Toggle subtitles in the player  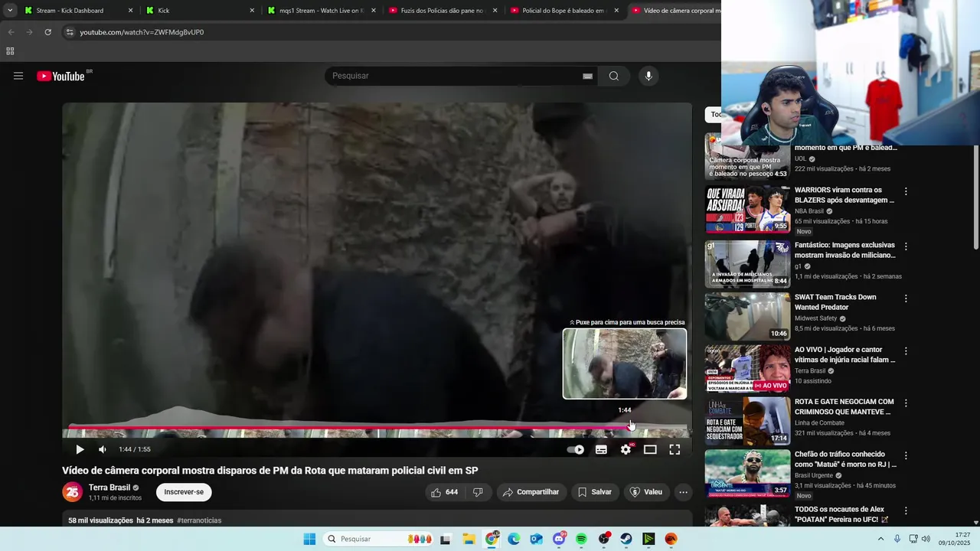601,449
